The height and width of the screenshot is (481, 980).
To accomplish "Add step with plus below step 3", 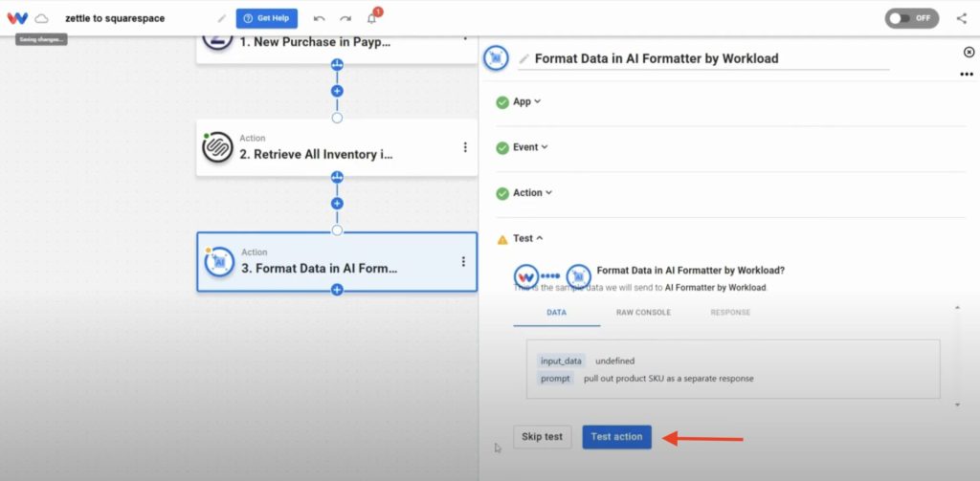I will 337,290.
